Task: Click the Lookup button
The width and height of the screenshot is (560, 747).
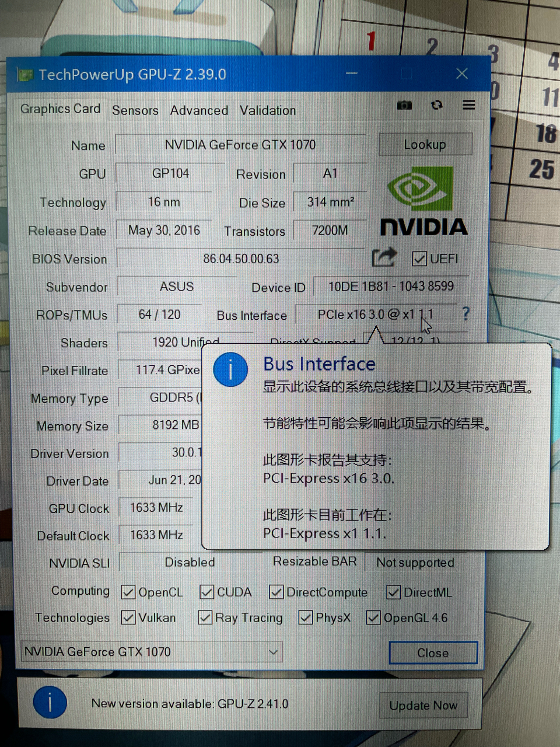Action: point(425,144)
